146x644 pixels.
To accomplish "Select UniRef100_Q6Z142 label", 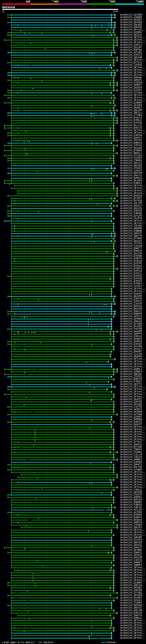I will [x=131, y=35].
